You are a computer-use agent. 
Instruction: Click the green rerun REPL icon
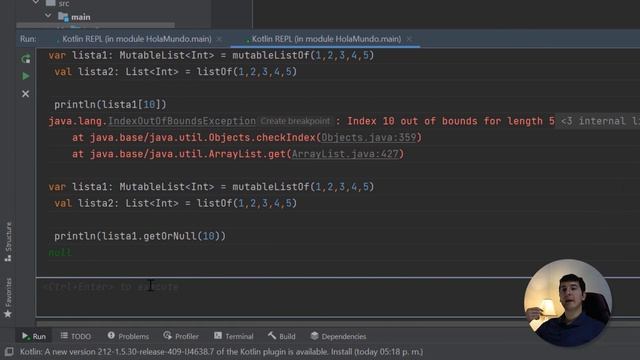[25, 59]
